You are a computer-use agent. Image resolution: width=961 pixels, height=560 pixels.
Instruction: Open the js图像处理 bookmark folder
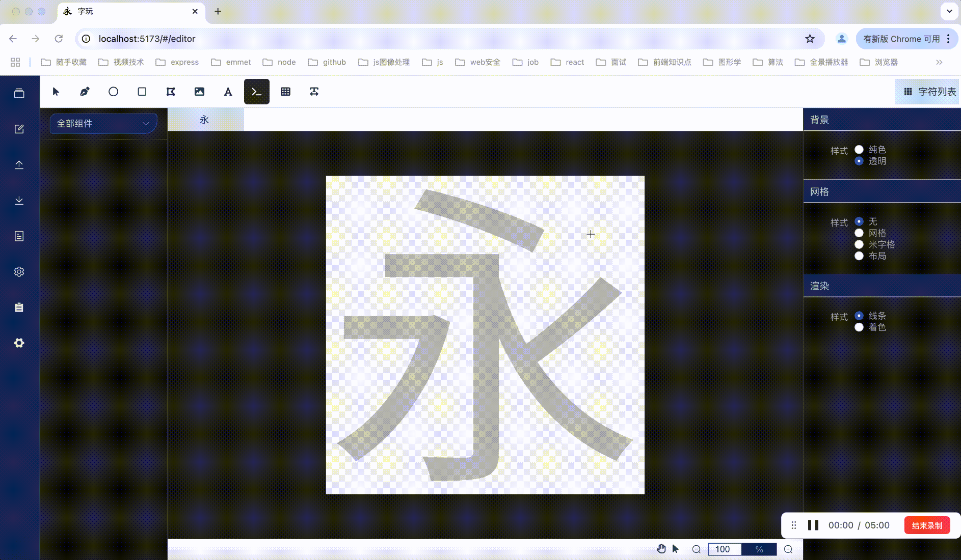tap(384, 62)
